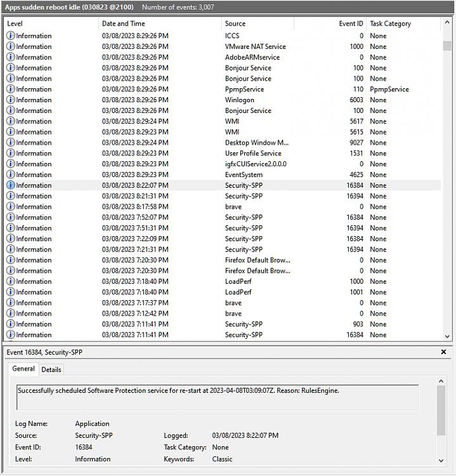Click the info icon of the ICCS event row
This screenshot has width=456, height=476.
tap(11, 36)
